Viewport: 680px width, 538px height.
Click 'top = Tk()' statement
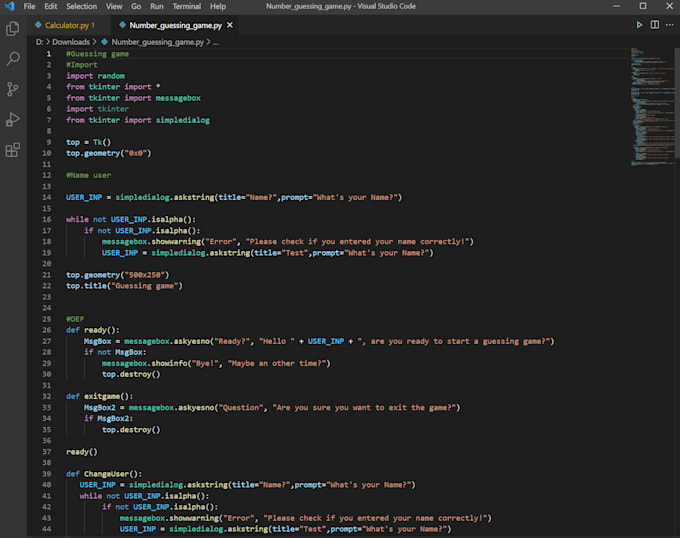(x=88, y=142)
